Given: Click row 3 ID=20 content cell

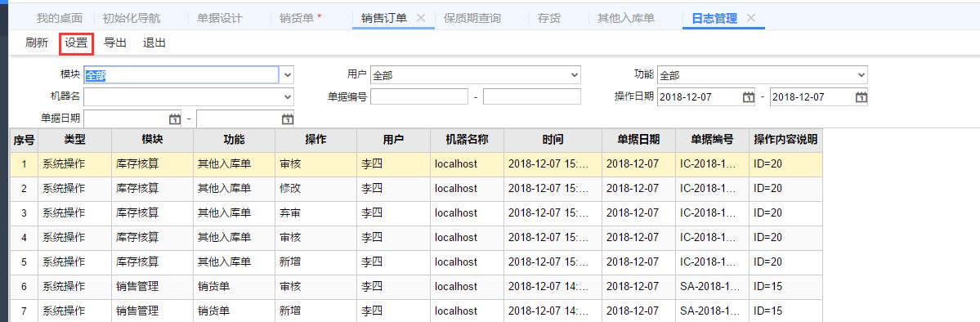Looking at the screenshot, I should 785,213.
